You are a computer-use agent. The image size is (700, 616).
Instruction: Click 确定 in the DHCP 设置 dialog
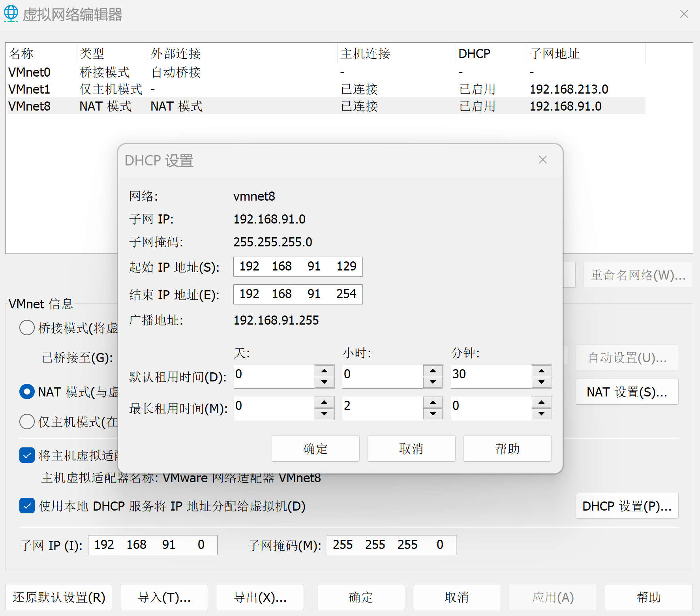click(315, 449)
